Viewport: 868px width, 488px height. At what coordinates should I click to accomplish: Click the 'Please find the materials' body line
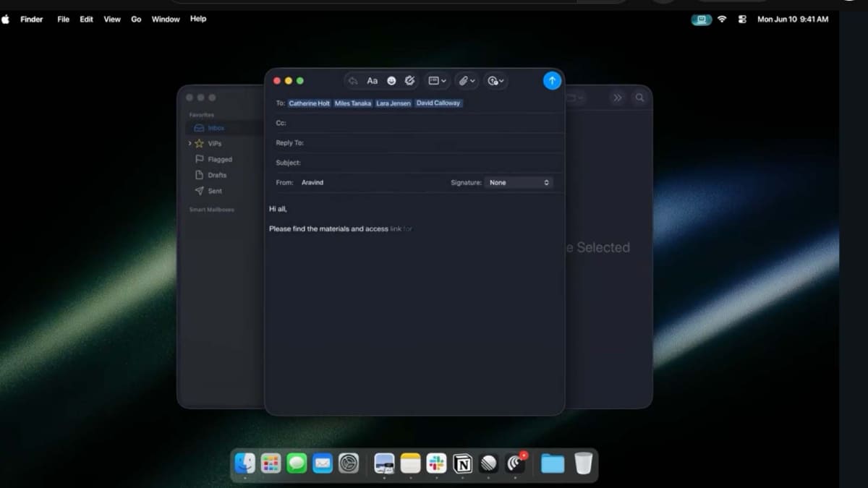[341, 229]
